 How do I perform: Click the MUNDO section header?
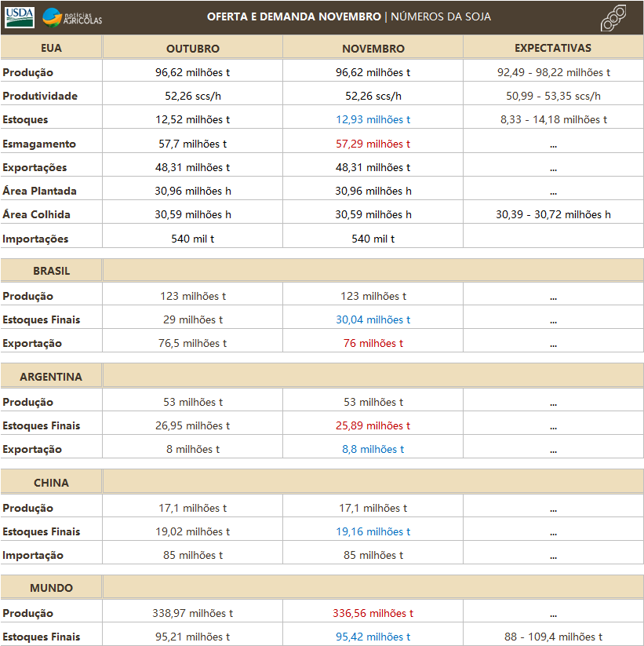pyautogui.click(x=51, y=588)
